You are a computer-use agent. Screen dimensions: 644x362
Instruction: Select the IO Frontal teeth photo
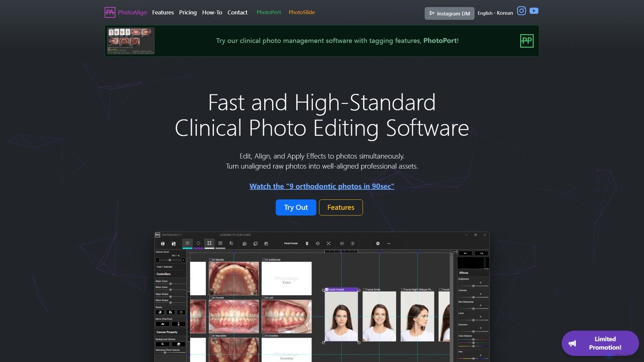234,317
